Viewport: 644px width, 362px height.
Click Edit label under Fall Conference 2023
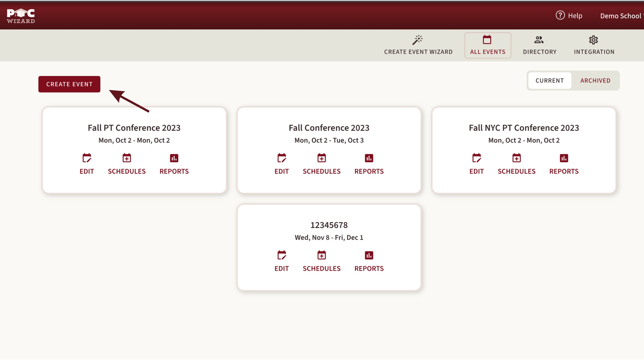[x=282, y=171]
